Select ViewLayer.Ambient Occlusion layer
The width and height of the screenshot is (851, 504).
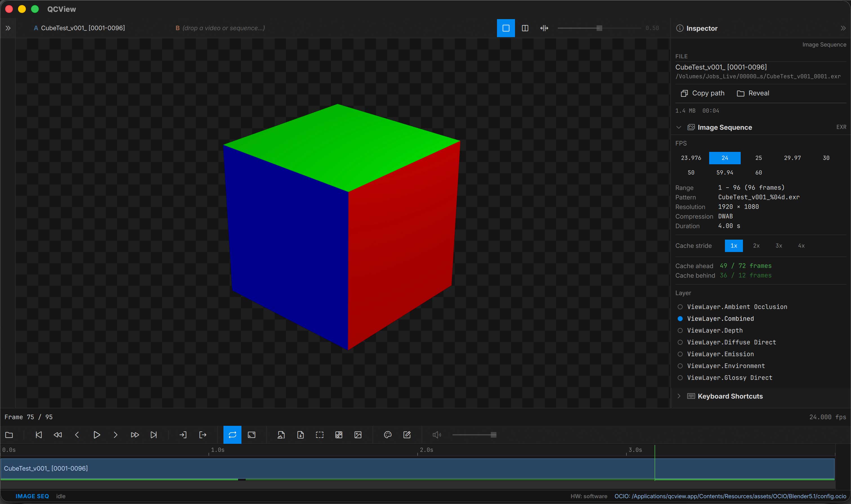click(x=732, y=307)
